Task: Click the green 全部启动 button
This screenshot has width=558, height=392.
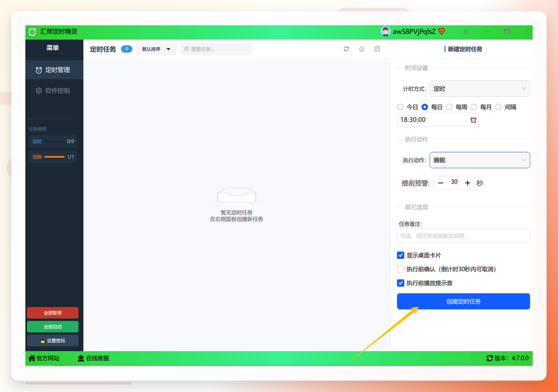Action: [x=53, y=327]
